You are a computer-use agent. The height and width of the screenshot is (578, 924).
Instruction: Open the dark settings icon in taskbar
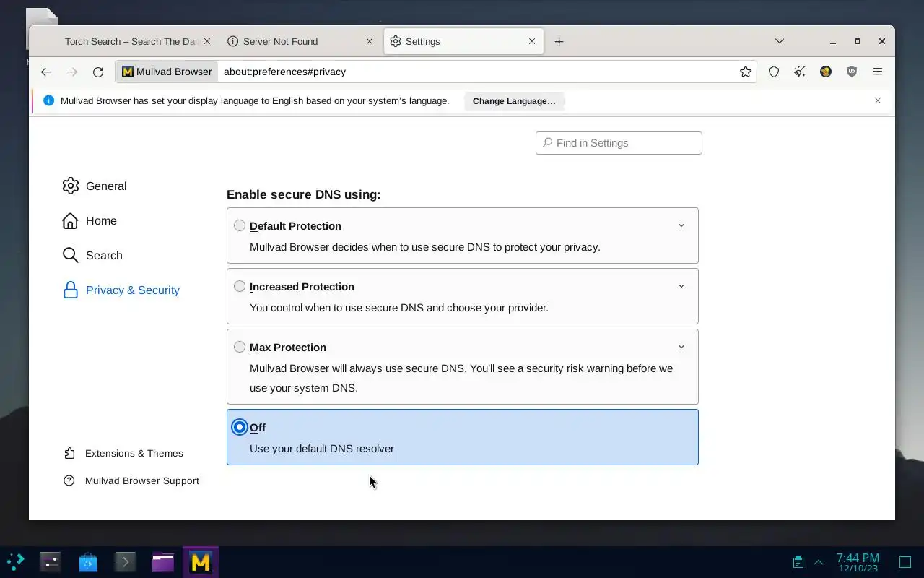pyautogui.click(x=51, y=562)
